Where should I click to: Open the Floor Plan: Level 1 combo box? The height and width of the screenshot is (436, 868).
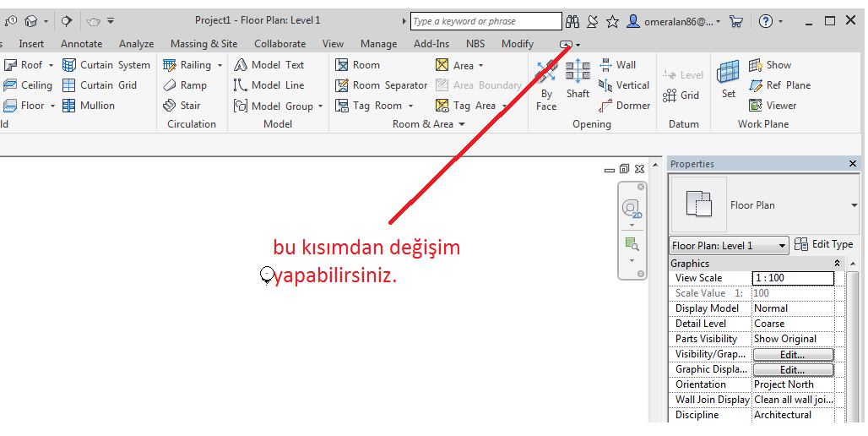click(x=729, y=245)
